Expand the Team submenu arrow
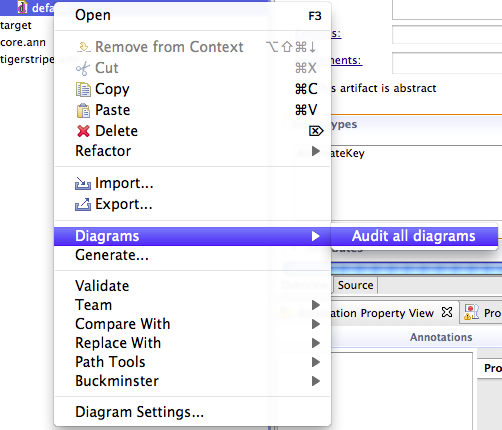The image size is (502, 430). [x=315, y=305]
